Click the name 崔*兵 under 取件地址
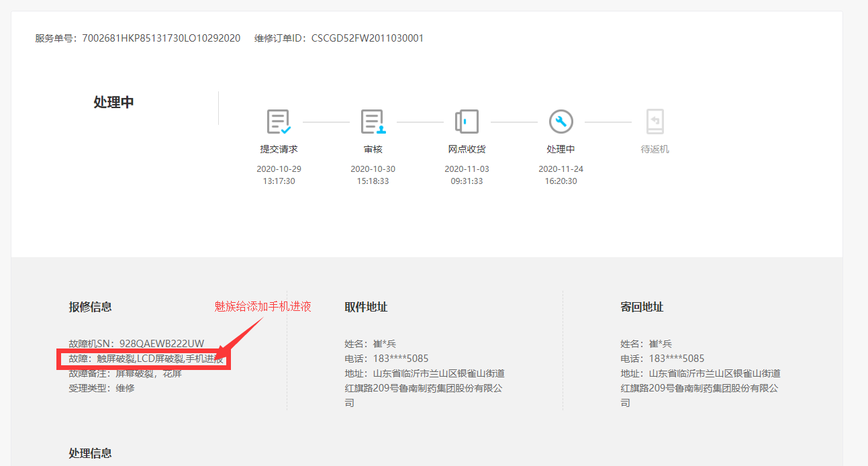868x466 pixels. [385, 344]
